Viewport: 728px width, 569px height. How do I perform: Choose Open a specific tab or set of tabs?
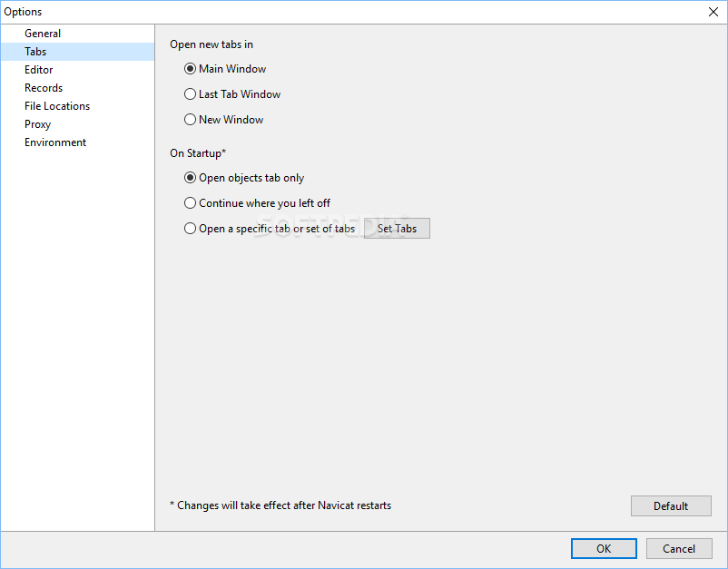190,230
